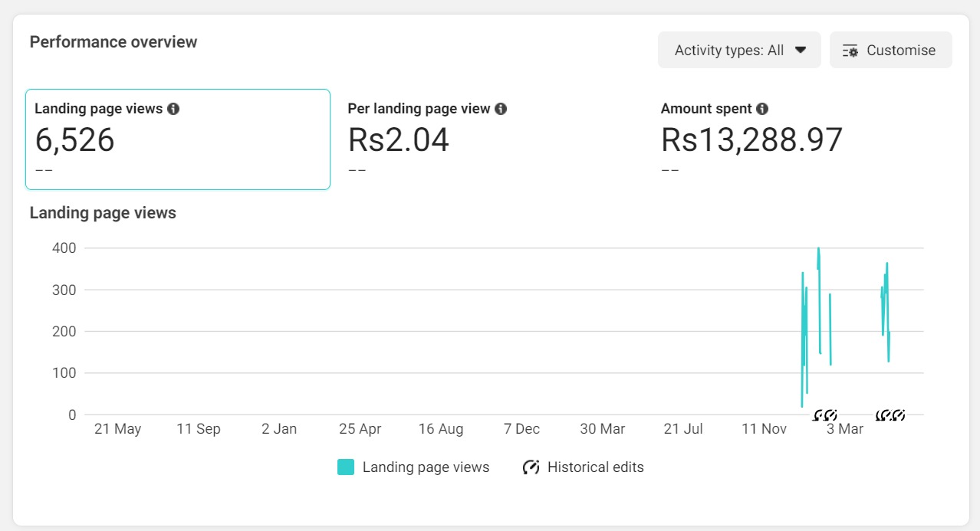Select the Per landing page view metric card

coord(491,139)
